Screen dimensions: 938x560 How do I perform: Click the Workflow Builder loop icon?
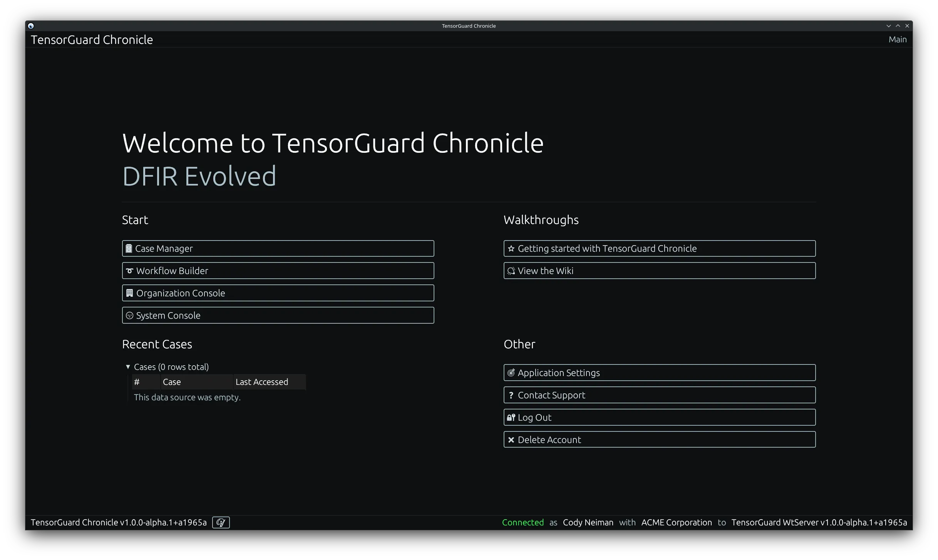129,271
